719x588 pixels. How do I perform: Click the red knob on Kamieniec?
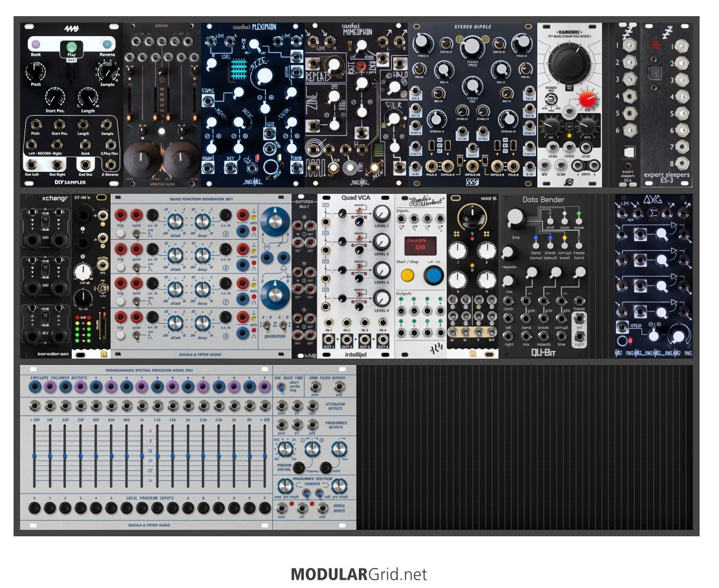587,98
